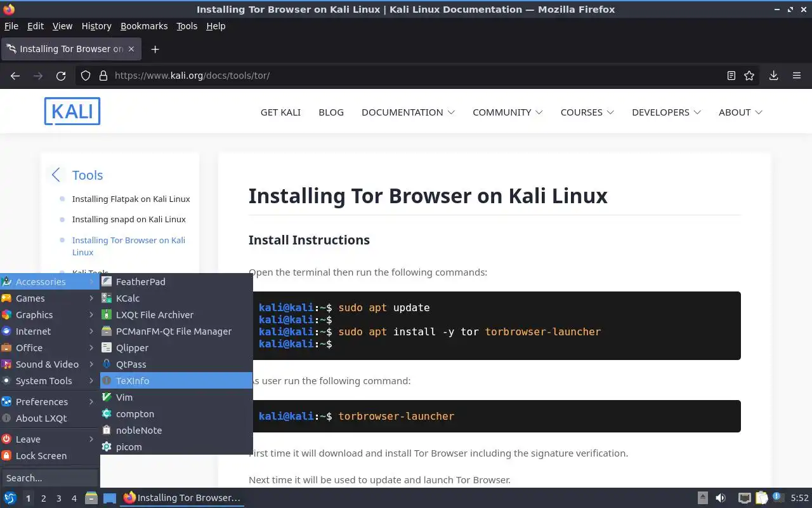
Task: Expand the Leave submenu
Action: point(49,439)
